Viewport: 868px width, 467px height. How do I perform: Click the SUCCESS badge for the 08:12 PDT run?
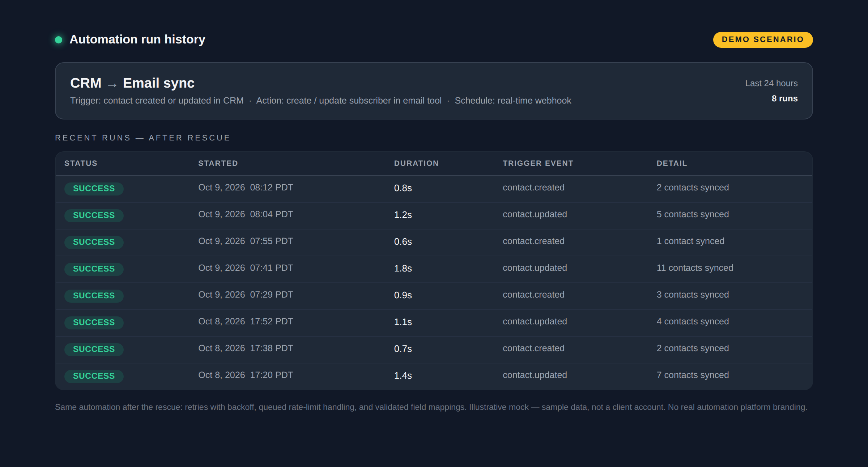point(94,189)
